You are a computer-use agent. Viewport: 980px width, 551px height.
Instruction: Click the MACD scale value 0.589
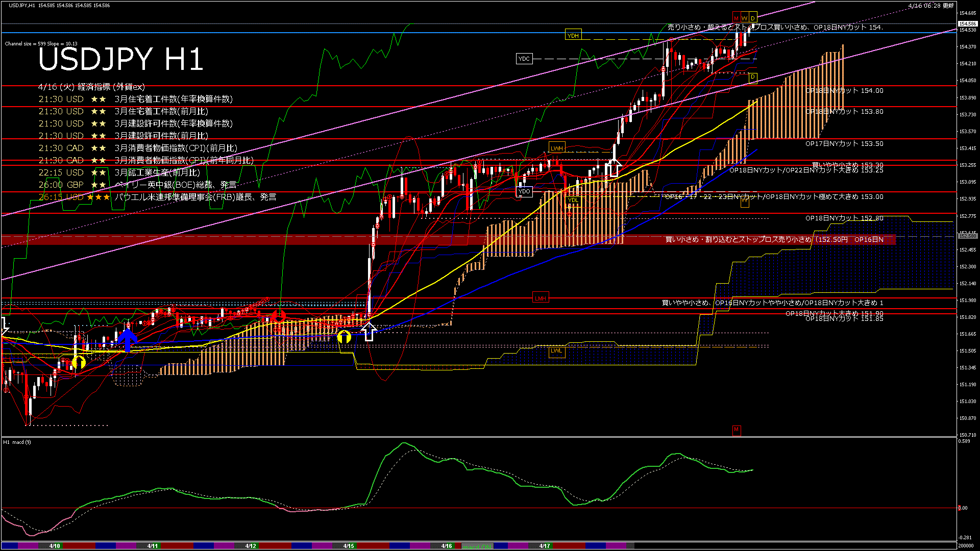(x=964, y=441)
